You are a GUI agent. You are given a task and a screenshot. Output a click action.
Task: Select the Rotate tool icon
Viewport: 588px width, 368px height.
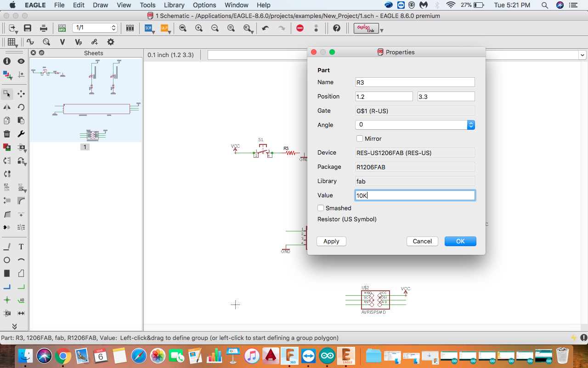click(x=21, y=107)
